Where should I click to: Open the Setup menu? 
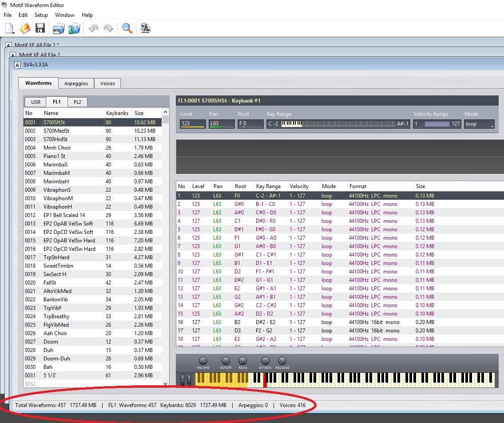tap(41, 15)
